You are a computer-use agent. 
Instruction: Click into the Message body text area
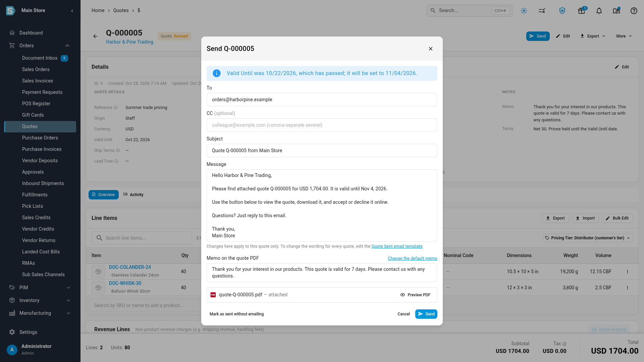(322, 205)
